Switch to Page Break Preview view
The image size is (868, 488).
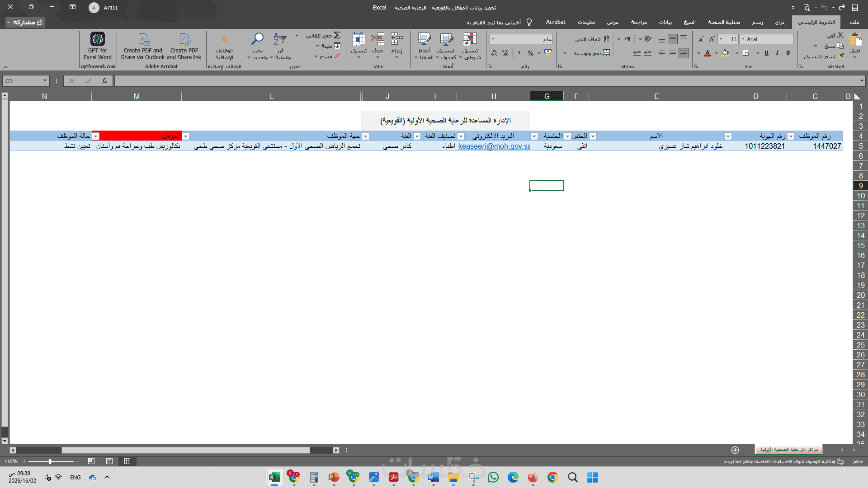point(91,461)
